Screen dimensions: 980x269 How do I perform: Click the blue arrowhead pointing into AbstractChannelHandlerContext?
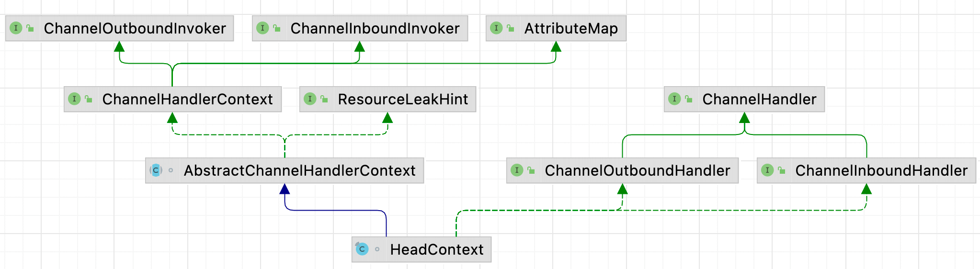285,189
